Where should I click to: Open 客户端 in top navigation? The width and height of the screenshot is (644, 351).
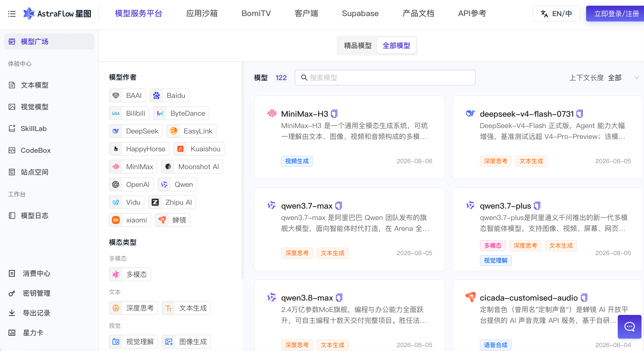pos(306,14)
